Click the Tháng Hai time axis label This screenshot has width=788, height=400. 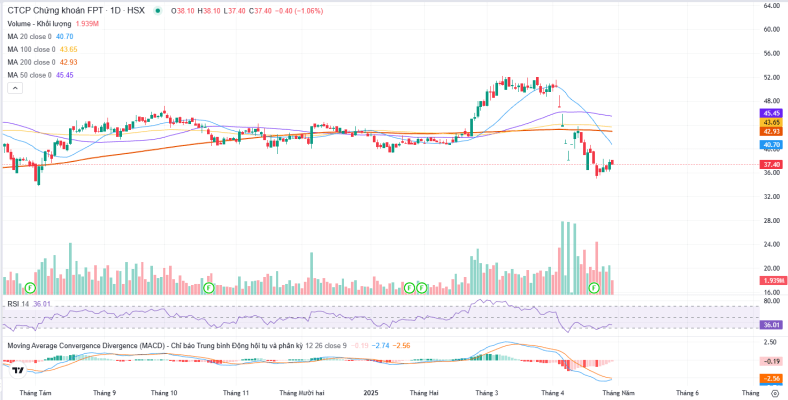click(425, 392)
